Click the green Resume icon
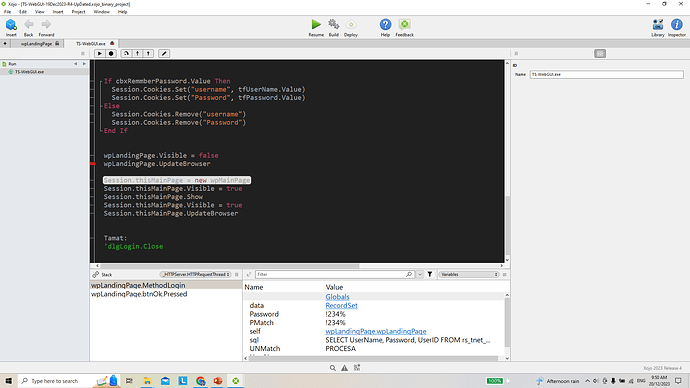Viewport: 690px width, 388px height. click(316, 24)
